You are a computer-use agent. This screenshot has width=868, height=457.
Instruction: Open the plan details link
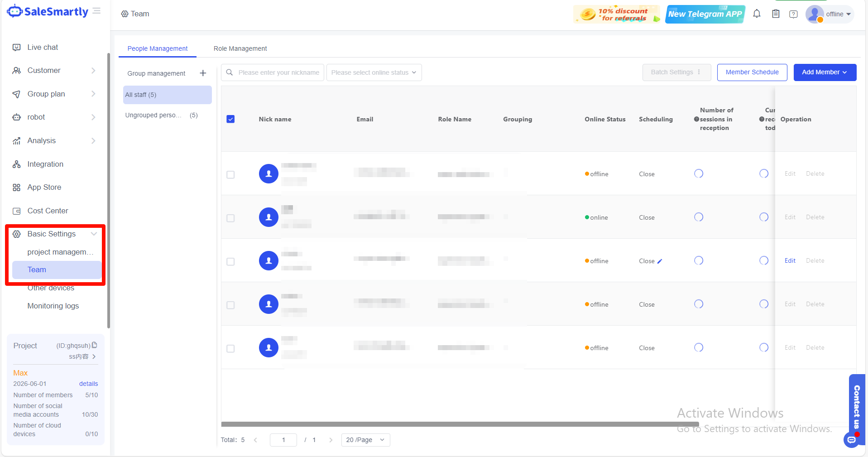(88, 384)
